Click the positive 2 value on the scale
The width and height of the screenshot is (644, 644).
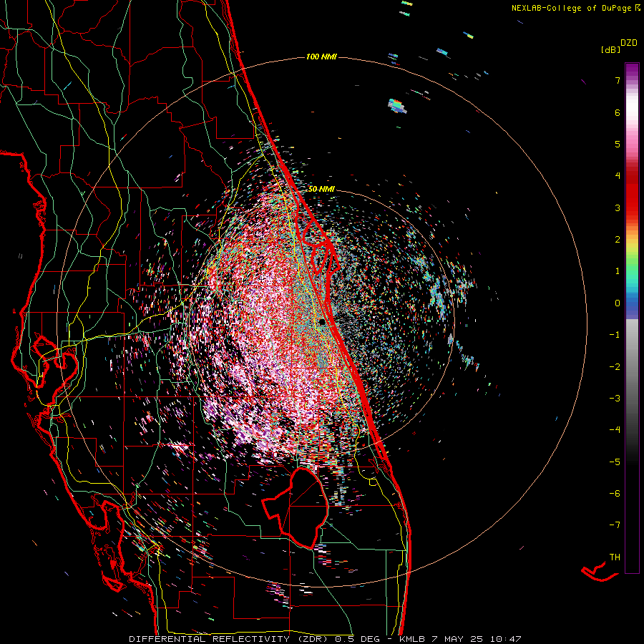[618, 240]
